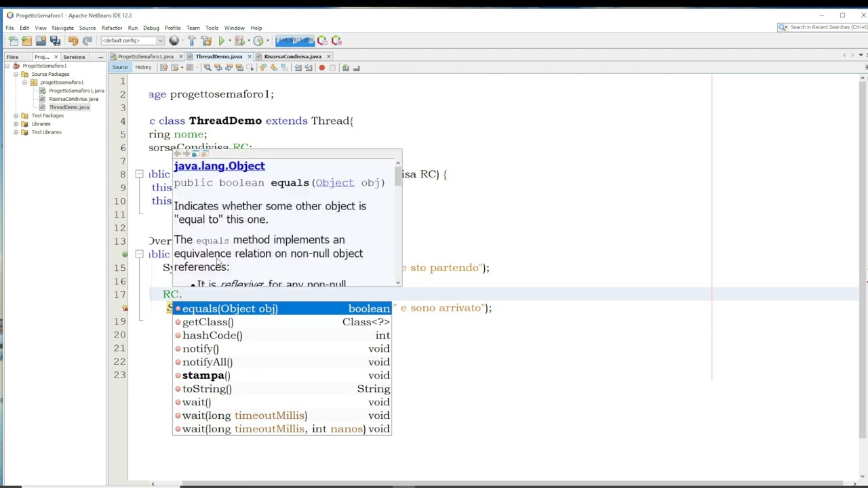Expand the Test Packages node
This screenshot has height=488, width=868.
point(16,115)
